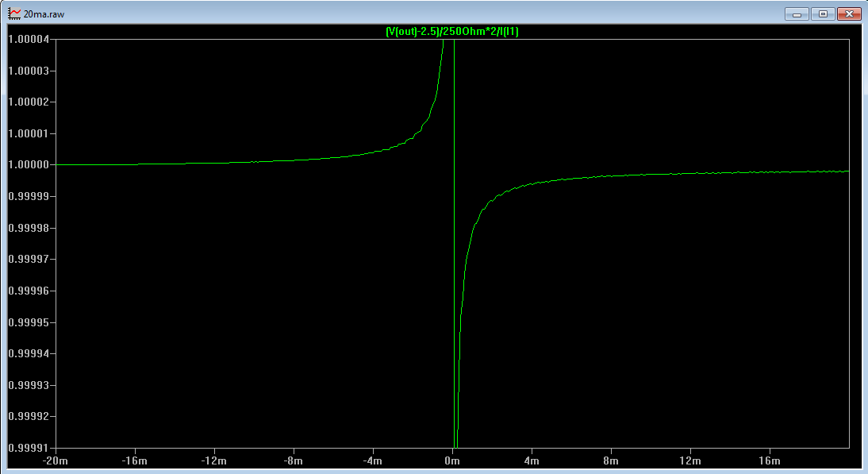Click the 0.99997 vertical axis label
Screen dimensions: 868x474
click(x=29, y=259)
